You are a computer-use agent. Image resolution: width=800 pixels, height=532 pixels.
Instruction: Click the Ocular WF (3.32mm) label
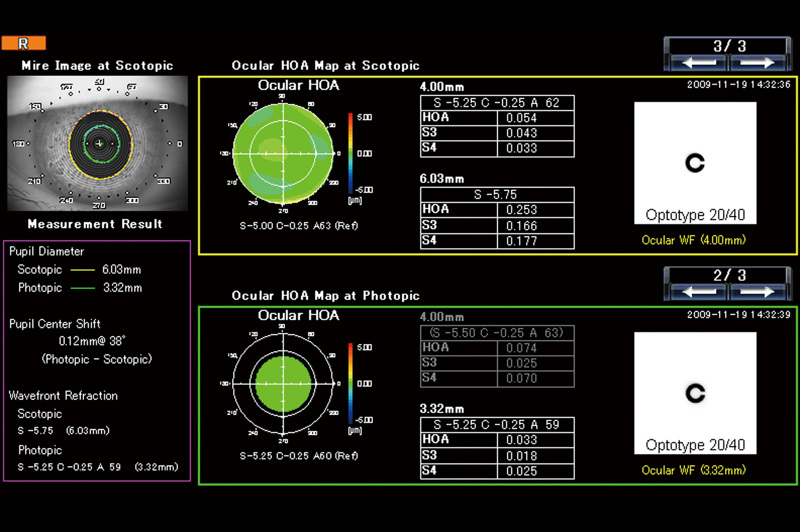click(x=693, y=470)
